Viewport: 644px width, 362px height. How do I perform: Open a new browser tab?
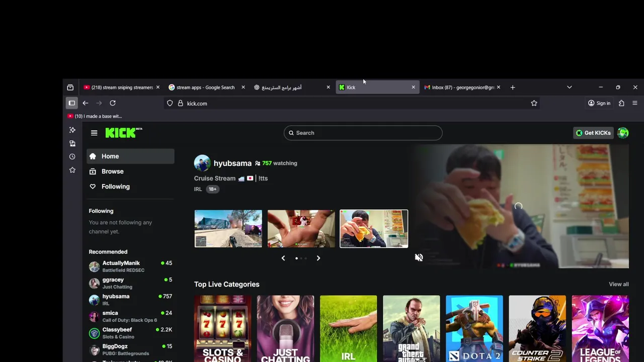point(513,87)
